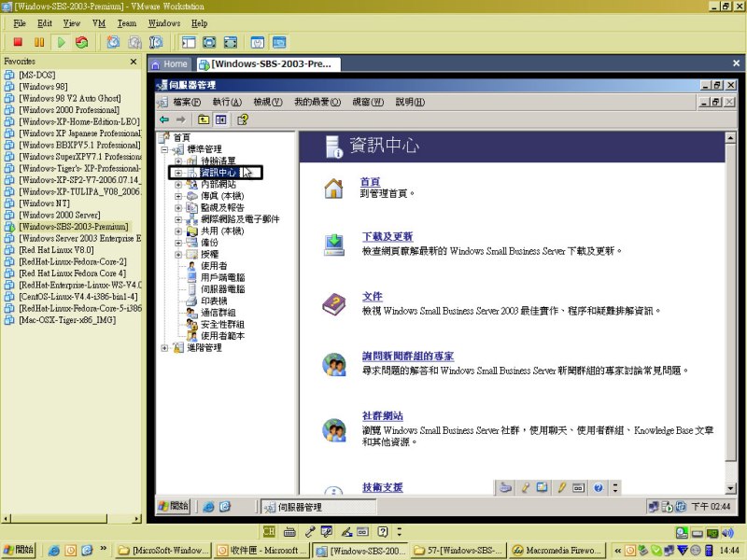Click the house icon beside 首頁 link
The width and height of the screenshot is (747, 560).
coord(333,189)
